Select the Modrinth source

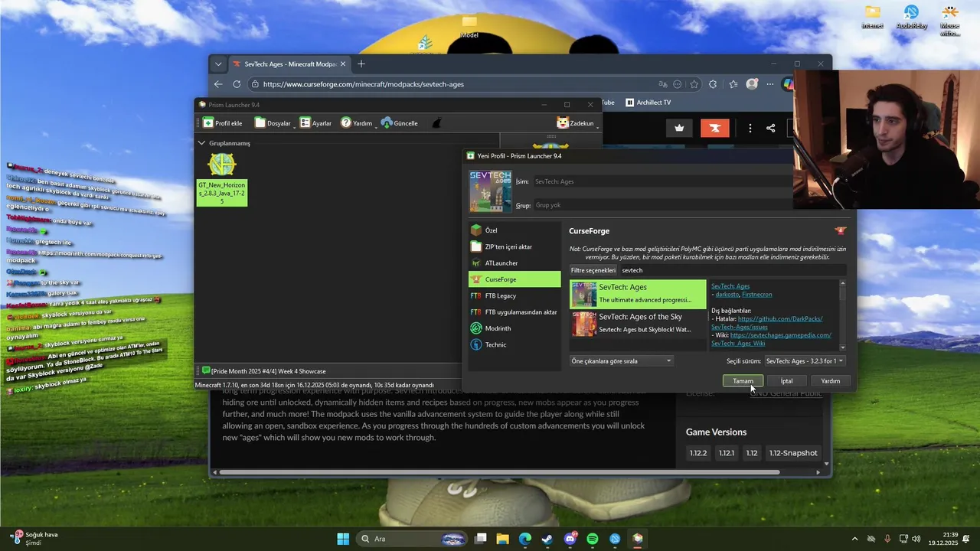click(514, 328)
